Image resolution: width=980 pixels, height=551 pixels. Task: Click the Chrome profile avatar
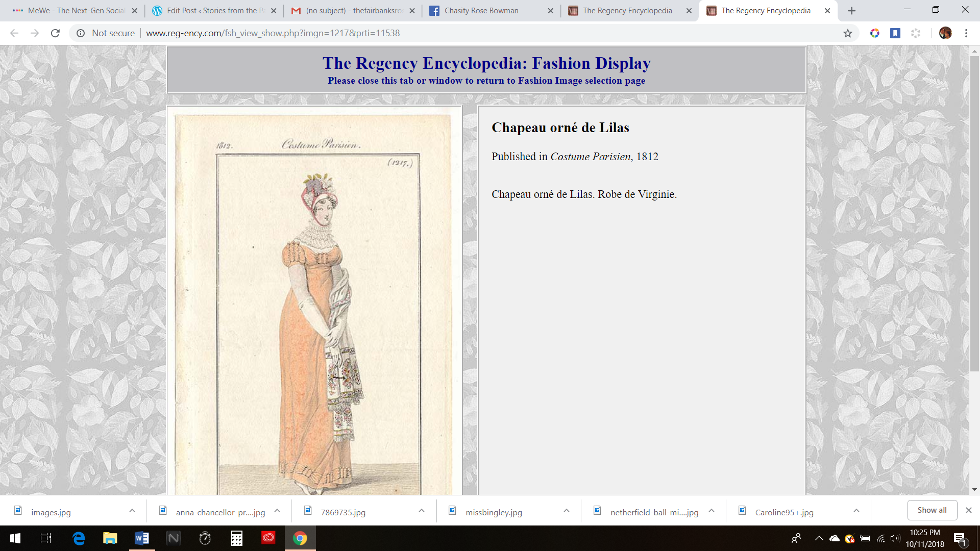945,33
